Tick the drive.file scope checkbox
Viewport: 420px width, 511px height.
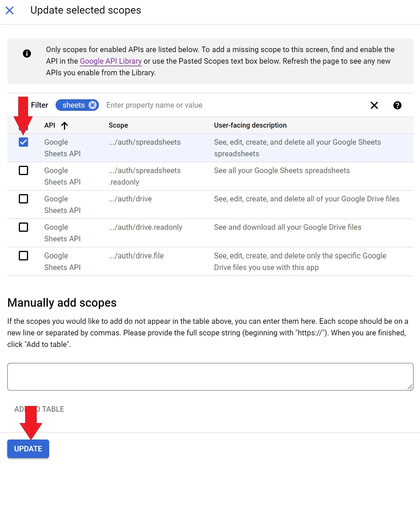(x=23, y=255)
